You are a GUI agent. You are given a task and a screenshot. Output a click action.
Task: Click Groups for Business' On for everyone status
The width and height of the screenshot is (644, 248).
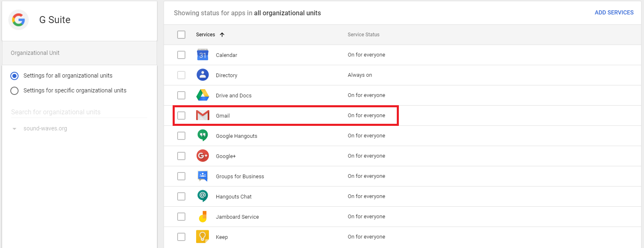pos(366,176)
